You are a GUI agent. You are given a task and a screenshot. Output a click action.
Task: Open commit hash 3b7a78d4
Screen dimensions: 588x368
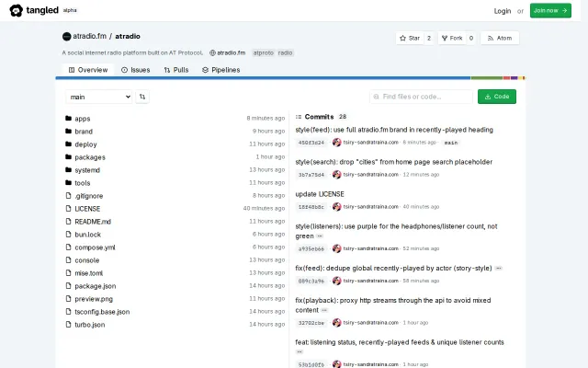pos(311,175)
